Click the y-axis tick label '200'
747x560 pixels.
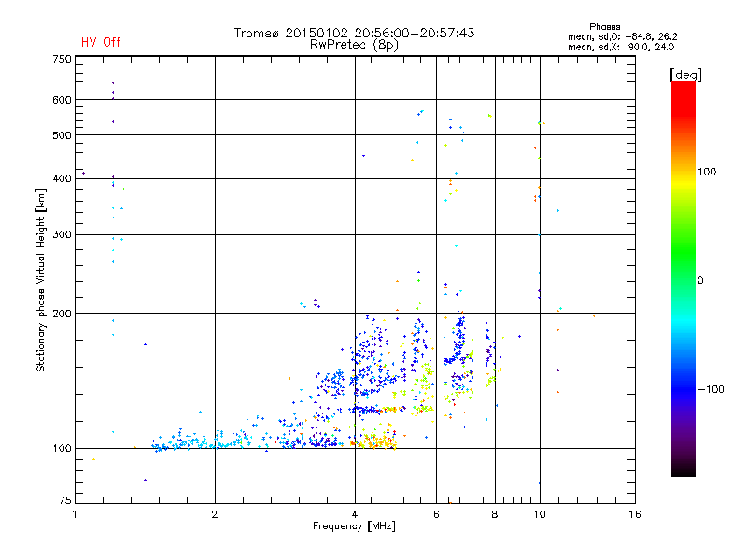pyautogui.click(x=62, y=314)
